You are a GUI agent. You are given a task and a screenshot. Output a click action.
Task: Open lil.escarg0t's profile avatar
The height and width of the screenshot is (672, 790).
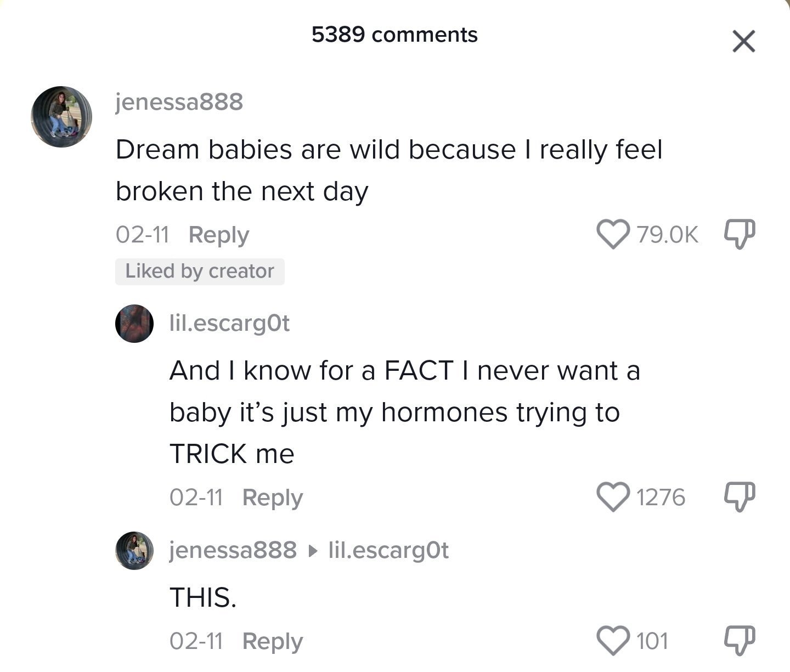coord(134,324)
